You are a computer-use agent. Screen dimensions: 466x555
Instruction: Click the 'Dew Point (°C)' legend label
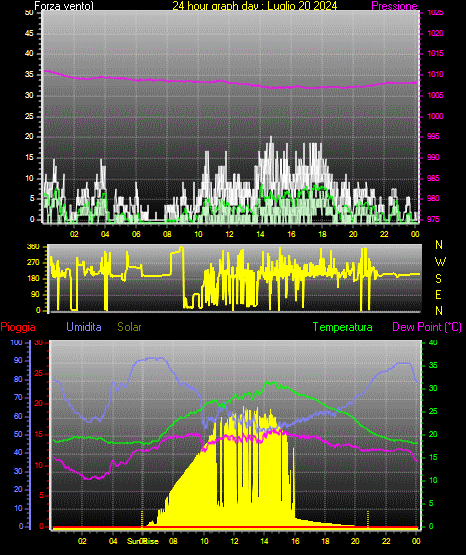point(427,327)
